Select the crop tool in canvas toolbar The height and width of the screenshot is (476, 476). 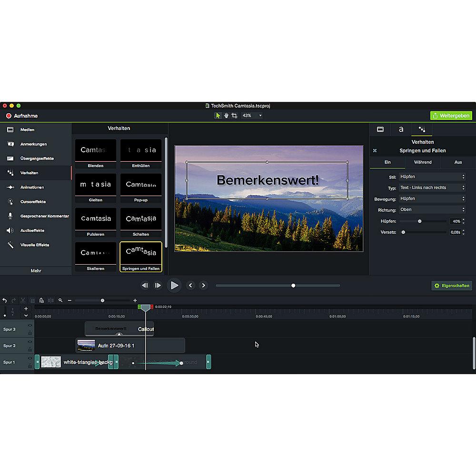click(x=234, y=116)
